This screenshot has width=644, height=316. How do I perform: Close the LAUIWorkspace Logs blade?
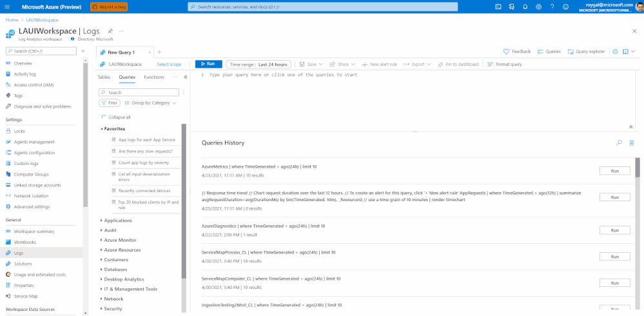634,31
